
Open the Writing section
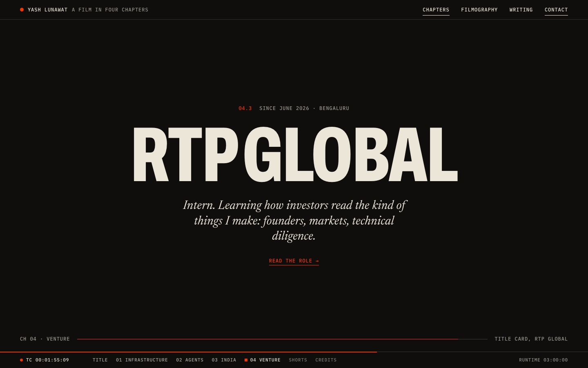(521, 10)
